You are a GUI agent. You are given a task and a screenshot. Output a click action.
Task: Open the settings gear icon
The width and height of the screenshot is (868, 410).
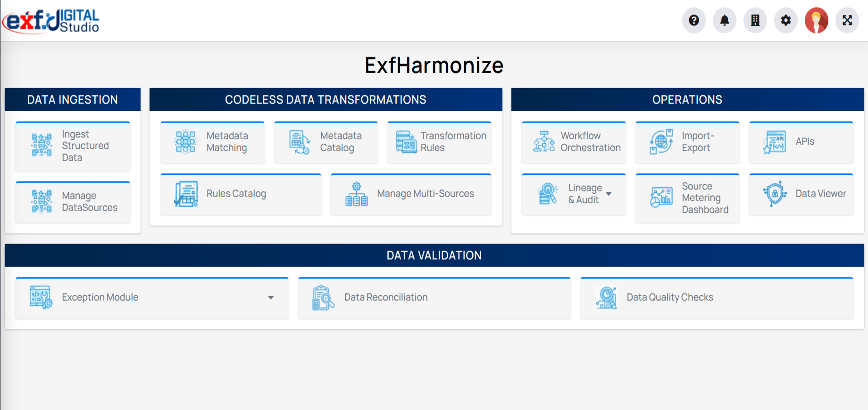tap(785, 20)
